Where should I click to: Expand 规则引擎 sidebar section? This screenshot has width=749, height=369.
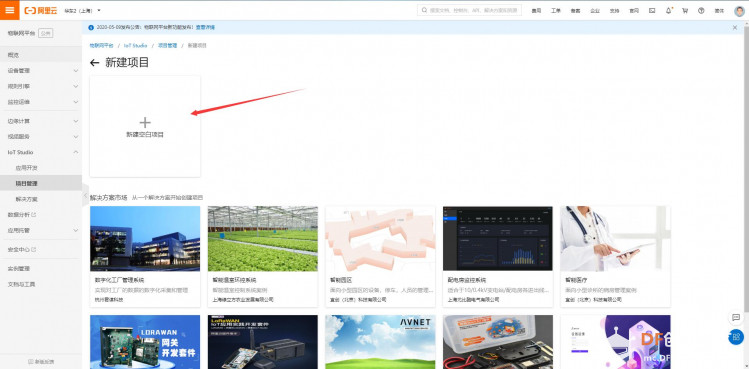pyautogui.click(x=41, y=86)
